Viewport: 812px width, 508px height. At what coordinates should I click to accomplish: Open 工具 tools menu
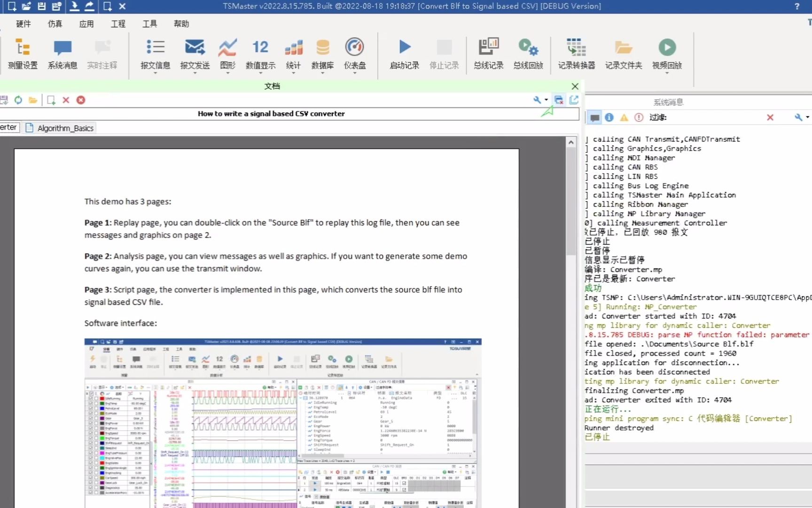[x=149, y=24]
